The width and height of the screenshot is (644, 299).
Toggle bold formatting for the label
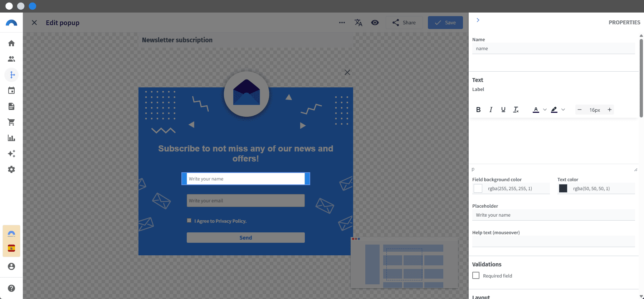click(x=478, y=110)
